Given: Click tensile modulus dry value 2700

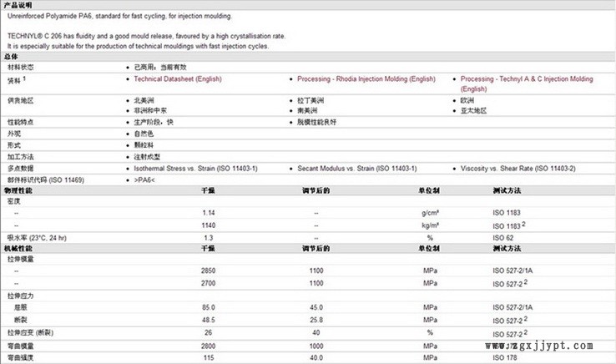Looking at the screenshot, I should pyautogui.click(x=208, y=283).
